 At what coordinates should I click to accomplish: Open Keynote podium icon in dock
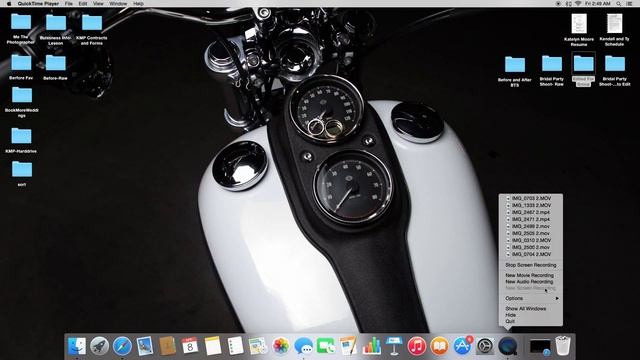394,346
